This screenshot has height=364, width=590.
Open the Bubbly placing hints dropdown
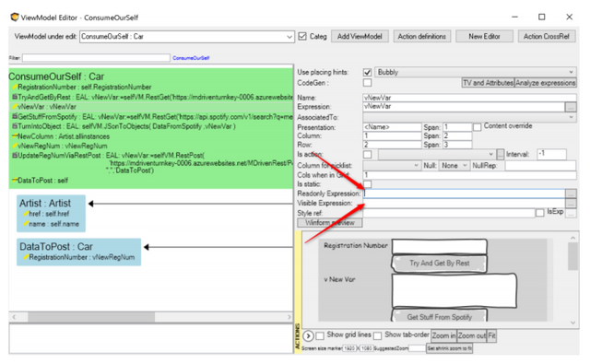571,72
